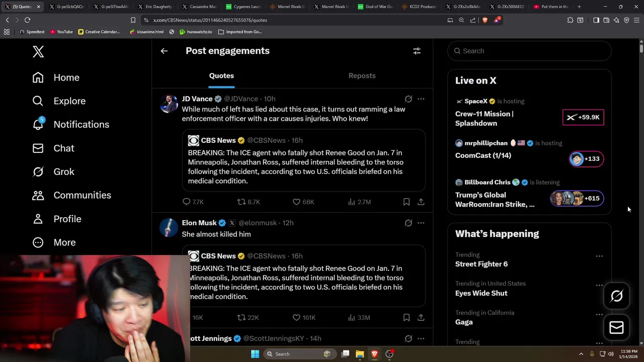Open floating Grok button
Screen dimensions: 644x362
(617, 296)
